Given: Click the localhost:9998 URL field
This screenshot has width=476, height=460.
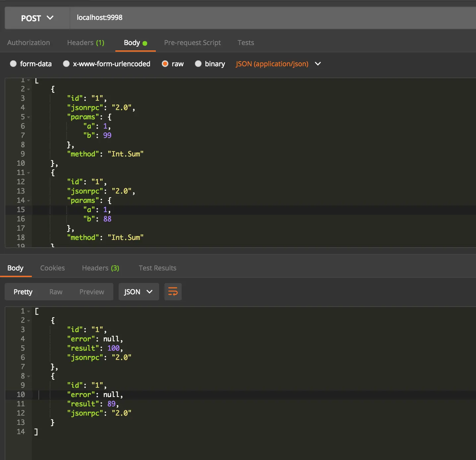Looking at the screenshot, I should [x=273, y=18].
